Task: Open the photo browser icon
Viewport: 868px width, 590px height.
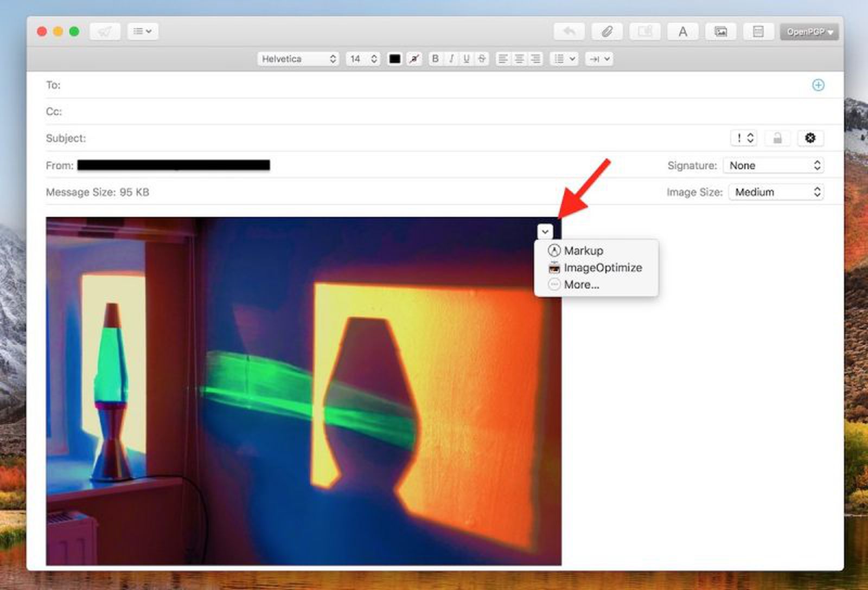Action: tap(720, 31)
